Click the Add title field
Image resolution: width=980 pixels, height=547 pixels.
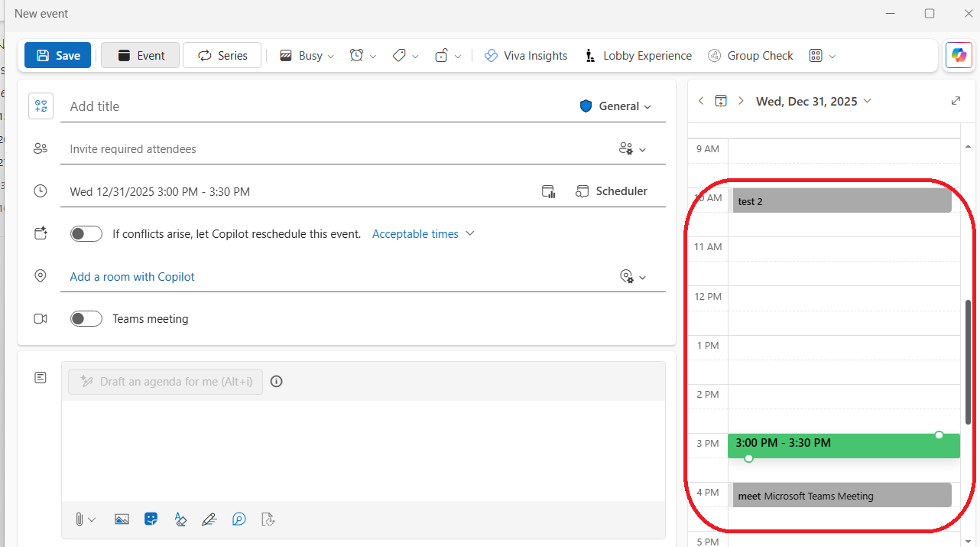click(x=317, y=106)
